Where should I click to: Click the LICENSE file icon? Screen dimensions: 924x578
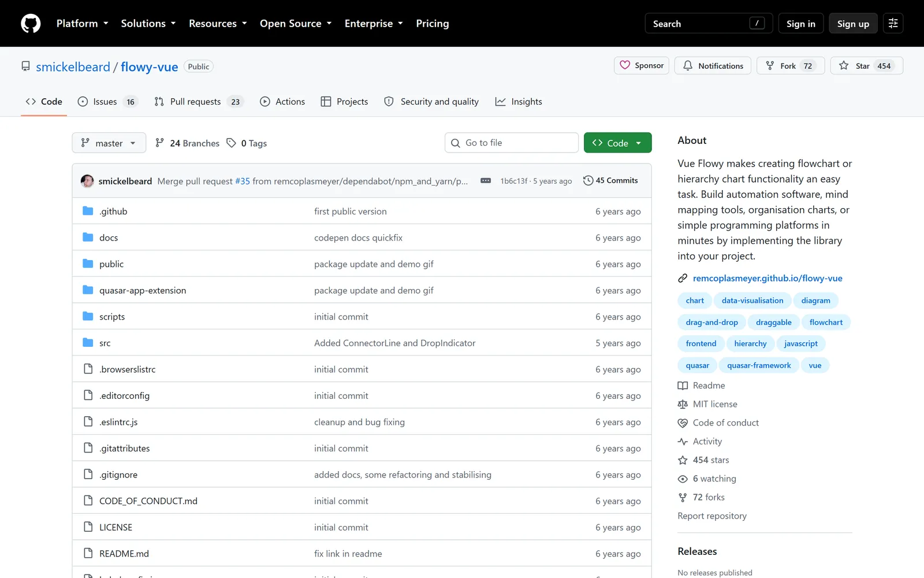[x=88, y=527]
